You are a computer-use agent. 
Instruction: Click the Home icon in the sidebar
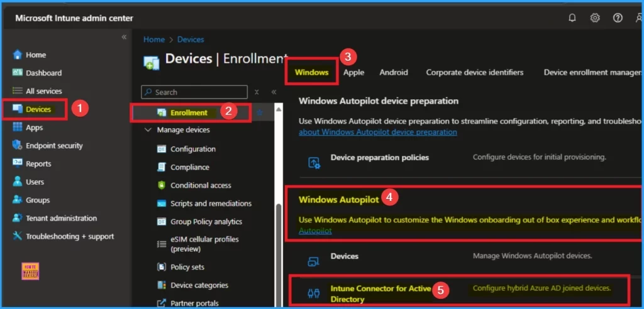tap(17, 55)
